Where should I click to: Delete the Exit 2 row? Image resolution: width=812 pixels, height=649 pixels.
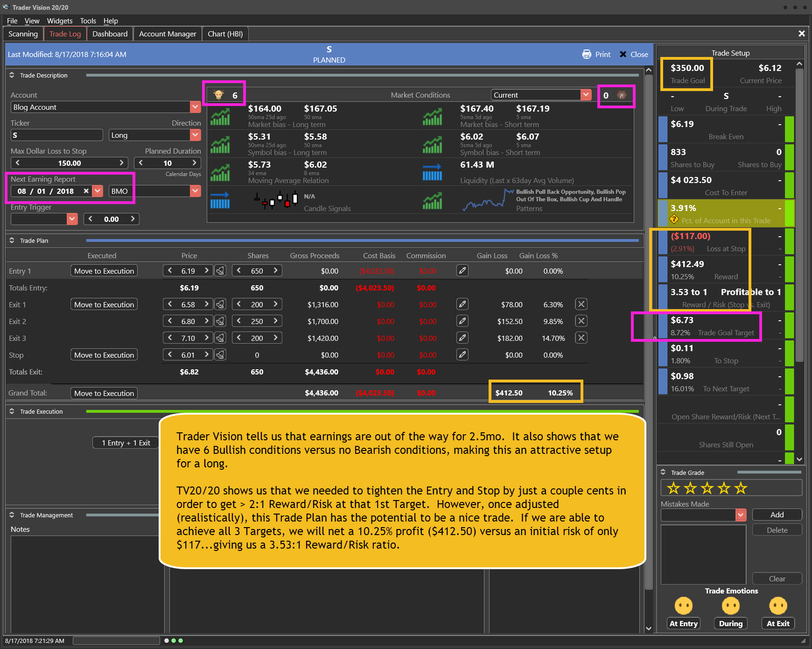pyautogui.click(x=581, y=321)
